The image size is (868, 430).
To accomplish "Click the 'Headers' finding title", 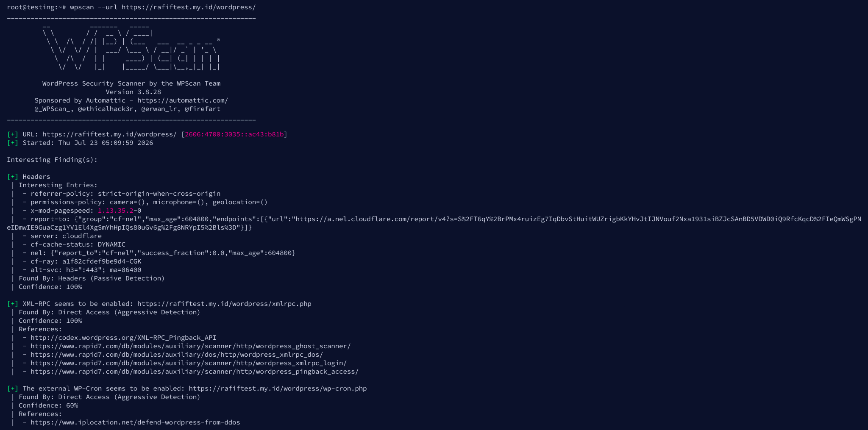I will [36, 177].
